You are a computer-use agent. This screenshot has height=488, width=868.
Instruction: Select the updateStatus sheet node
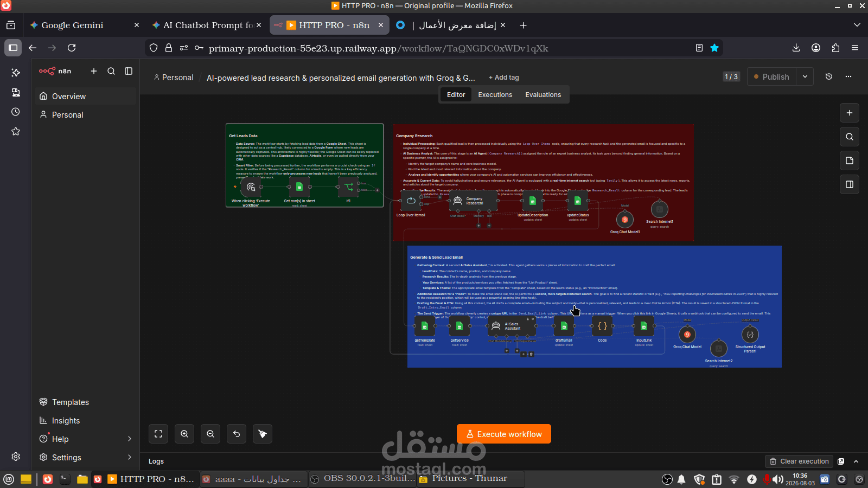click(578, 201)
